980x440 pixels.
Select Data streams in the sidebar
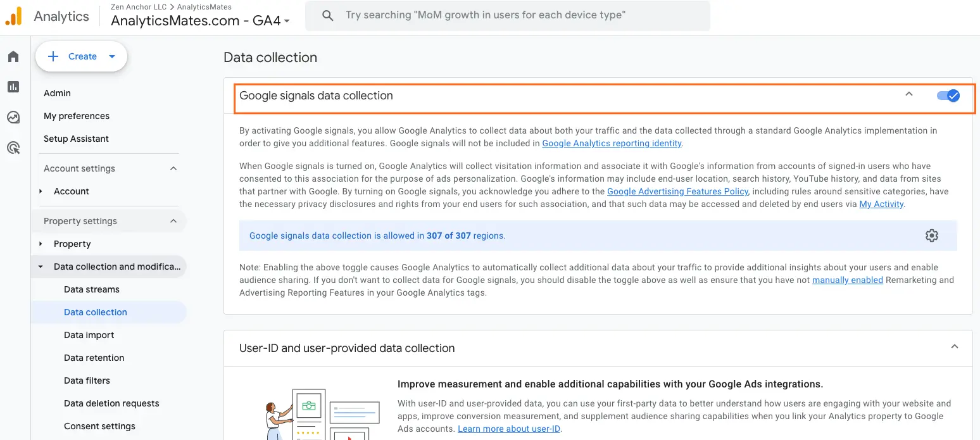[x=92, y=289]
